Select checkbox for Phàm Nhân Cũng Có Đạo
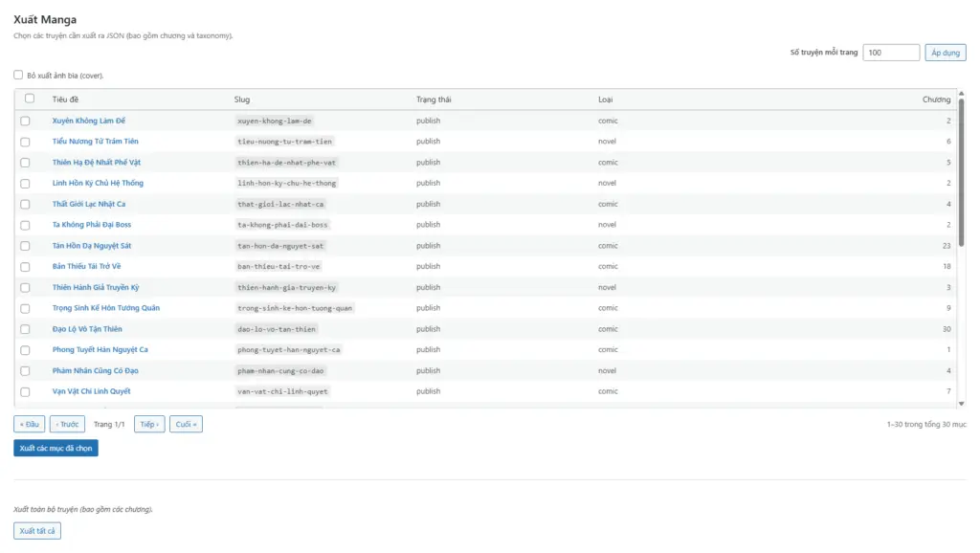980x553 pixels. coord(25,371)
